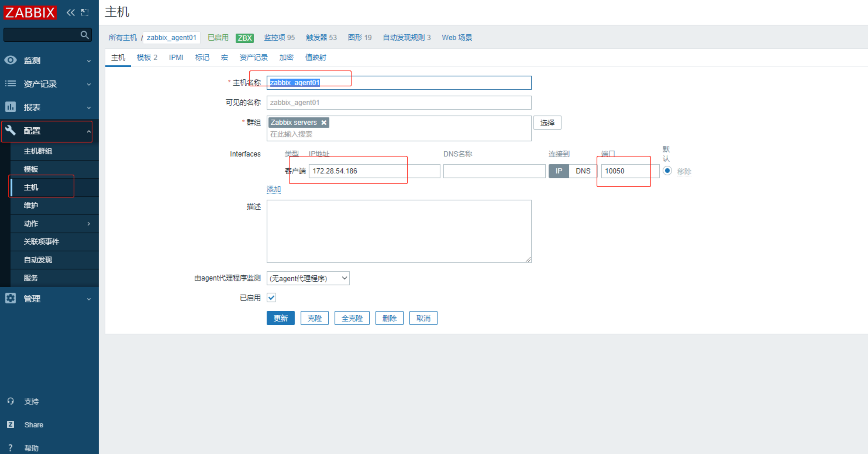Click the 更新 update button
The height and width of the screenshot is (454, 868).
point(280,318)
